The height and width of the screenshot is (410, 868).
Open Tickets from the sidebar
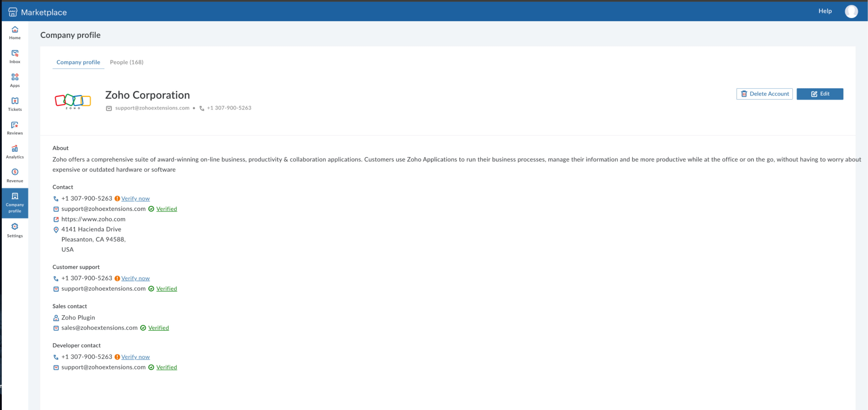click(15, 104)
